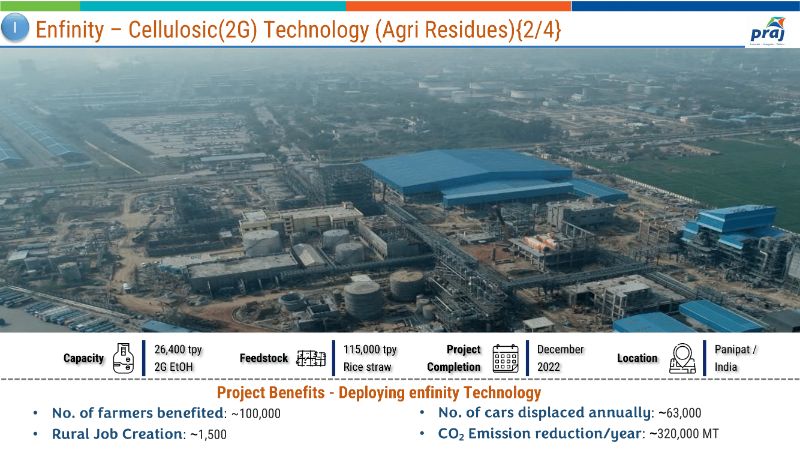The image size is (800, 450).
Task: Click the "Panipat / India" location text
Action: tap(736, 358)
